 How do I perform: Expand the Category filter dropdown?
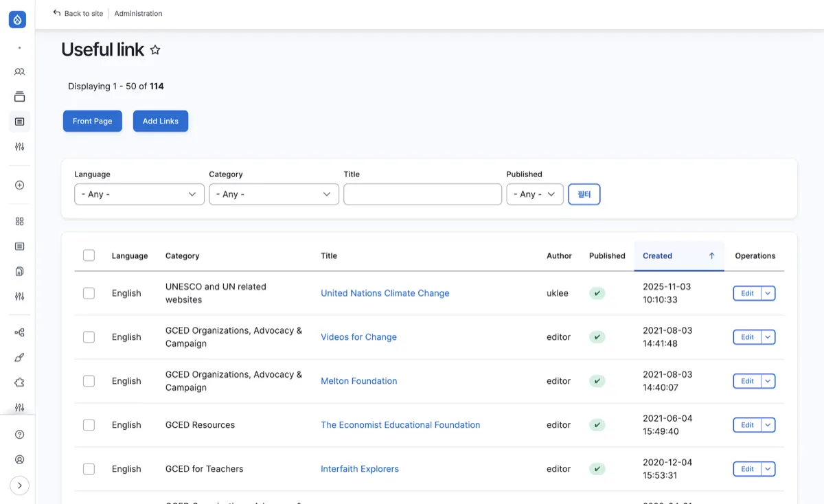tap(273, 194)
